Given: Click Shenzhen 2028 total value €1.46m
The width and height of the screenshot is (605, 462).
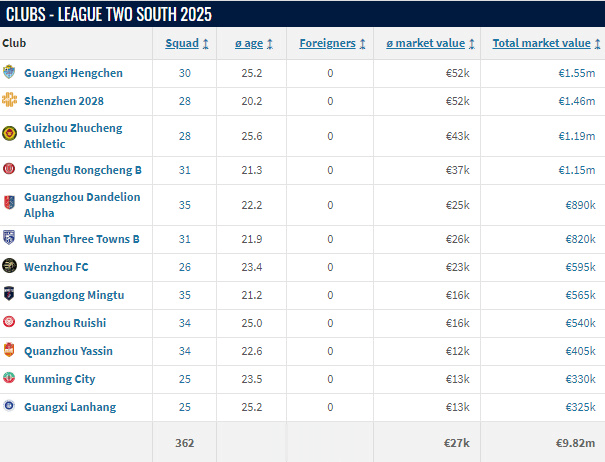Looking at the screenshot, I should (x=576, y=101).
